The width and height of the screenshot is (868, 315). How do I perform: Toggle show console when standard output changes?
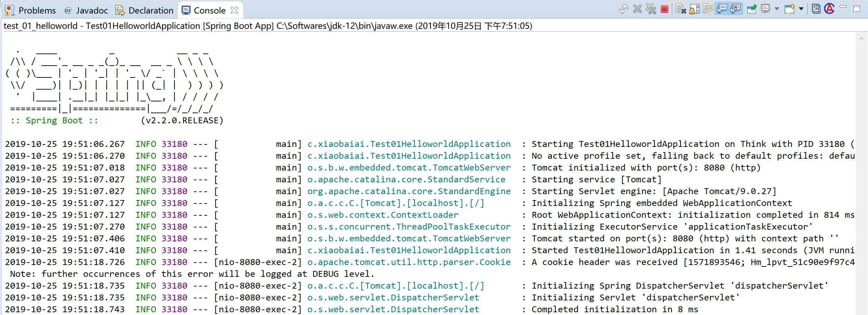click(722, 9)
